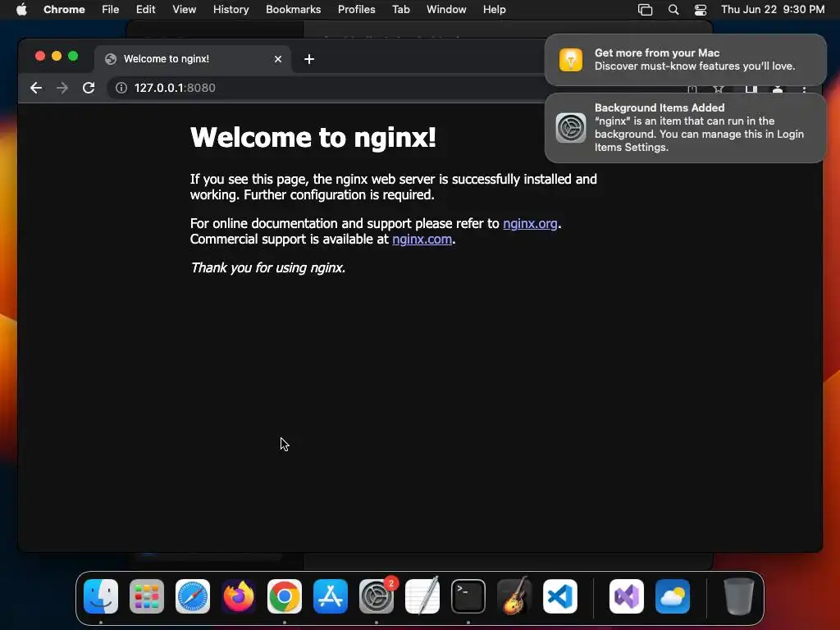Click the yellow lightbulb Tips notification icon
840x630 pixels.
pyautogui.click(x=571, y=59)
